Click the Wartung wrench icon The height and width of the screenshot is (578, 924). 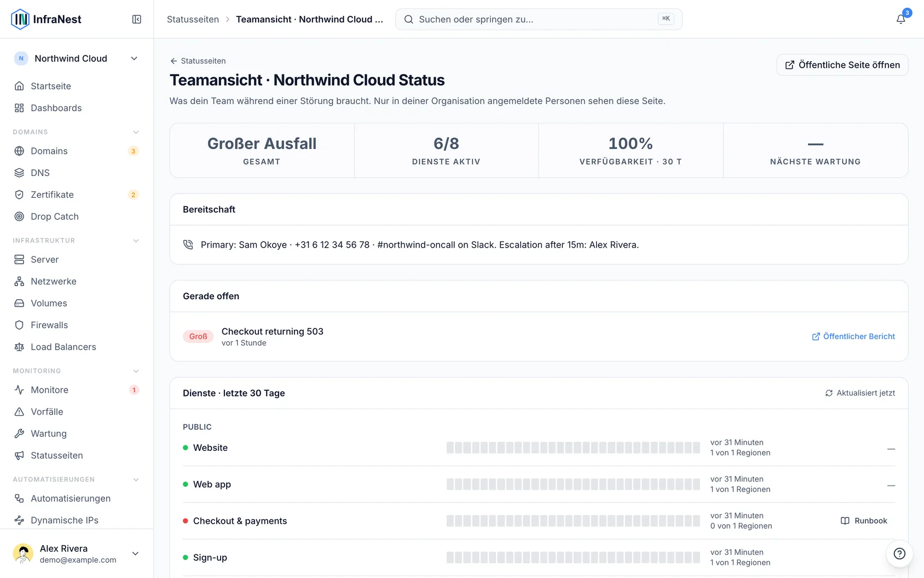coord(19,433)
